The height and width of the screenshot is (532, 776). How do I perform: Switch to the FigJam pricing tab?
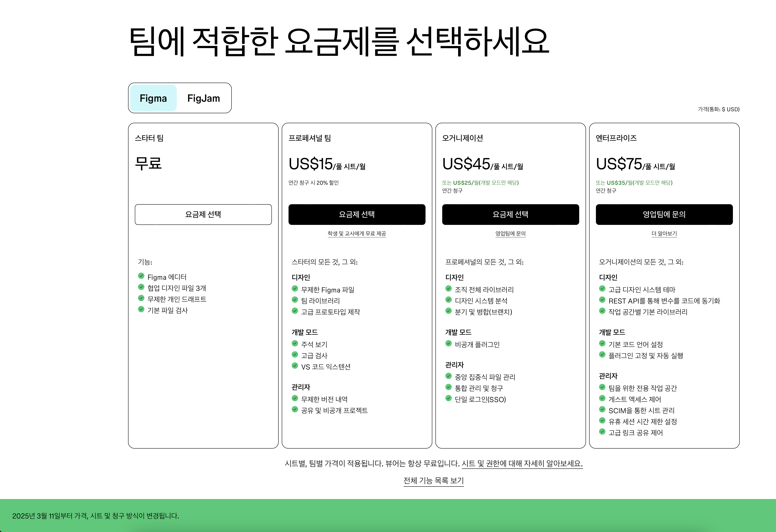[x=203, y=98]
